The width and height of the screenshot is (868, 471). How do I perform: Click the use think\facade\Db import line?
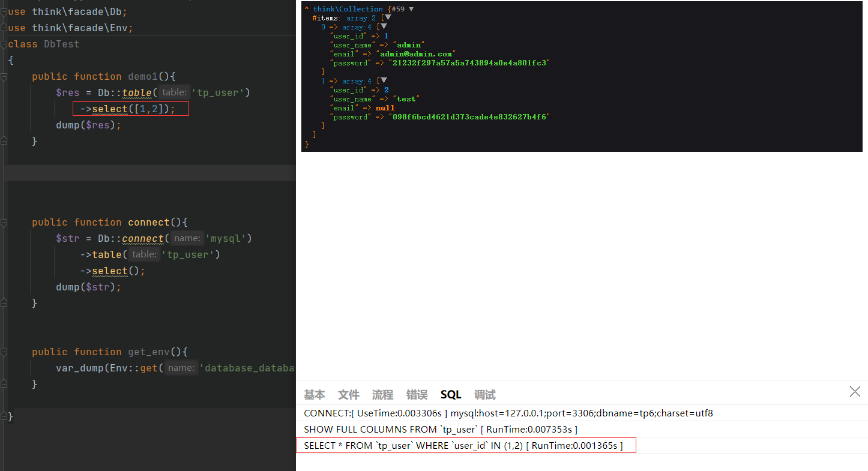pos(68,11)
